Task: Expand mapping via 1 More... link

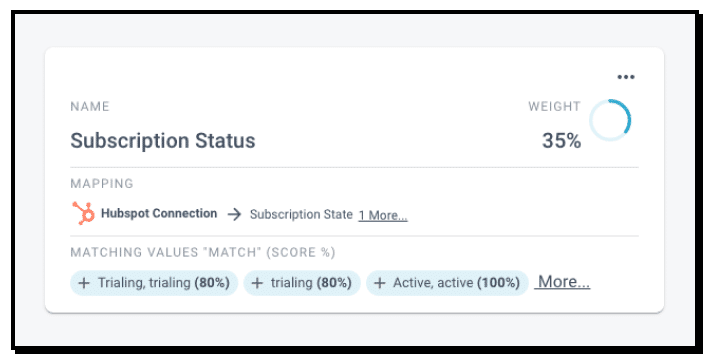Action: click(x=383, y=215)
